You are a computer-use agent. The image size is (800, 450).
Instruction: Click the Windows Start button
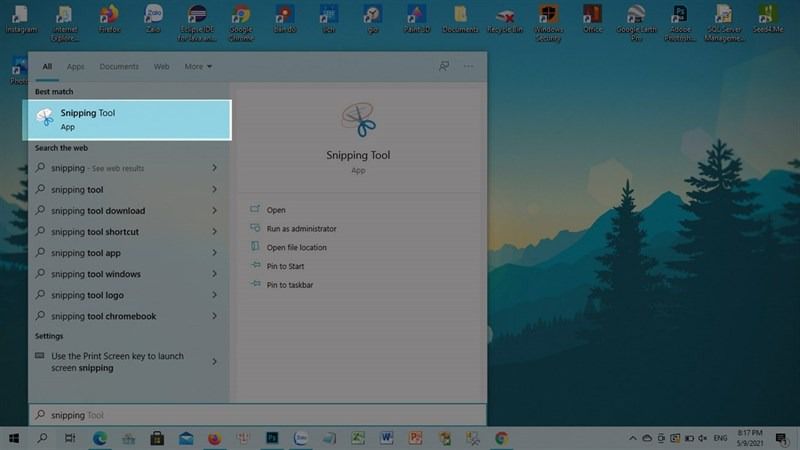[x=14, y=438]
